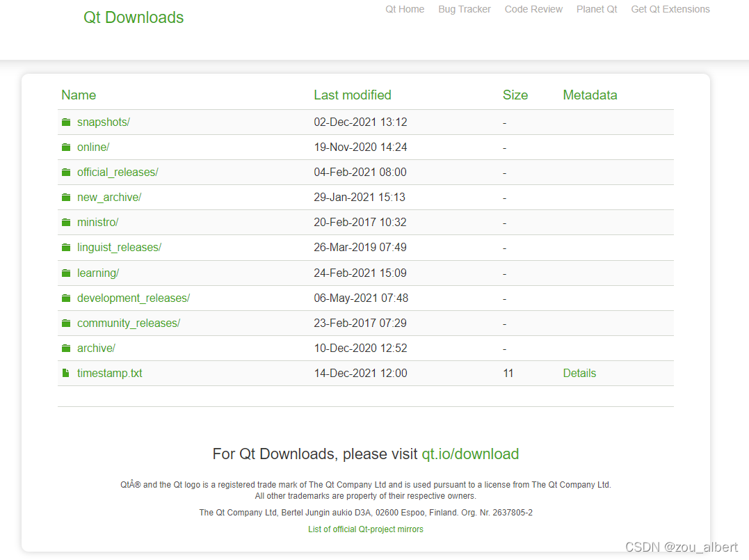
Task: Click the file icon beside timestamp.txt
Action: pyautogui.click(x=66, y=373)
